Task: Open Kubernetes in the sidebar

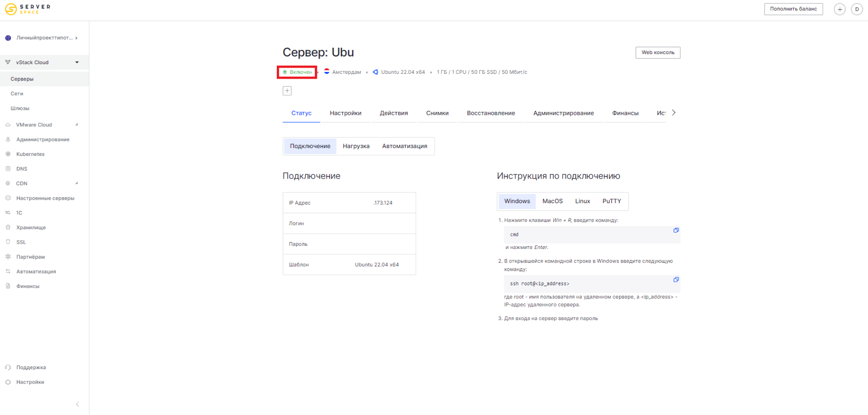Action: click(x=30, y=154)
